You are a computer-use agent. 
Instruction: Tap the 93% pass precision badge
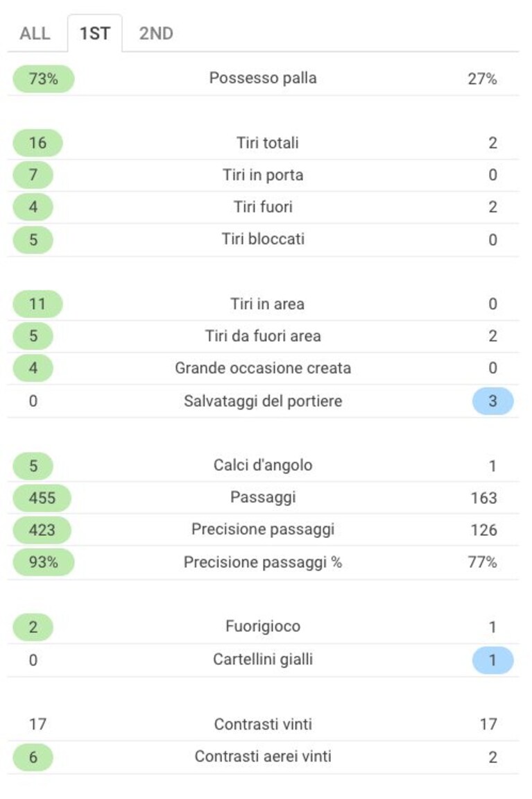click(x=43, y=562)
